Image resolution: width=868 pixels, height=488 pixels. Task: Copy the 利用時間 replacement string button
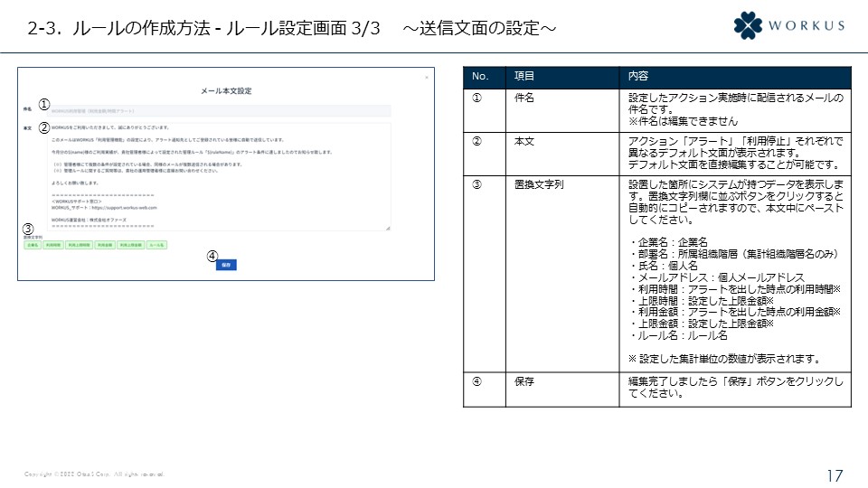coord(53,245)
